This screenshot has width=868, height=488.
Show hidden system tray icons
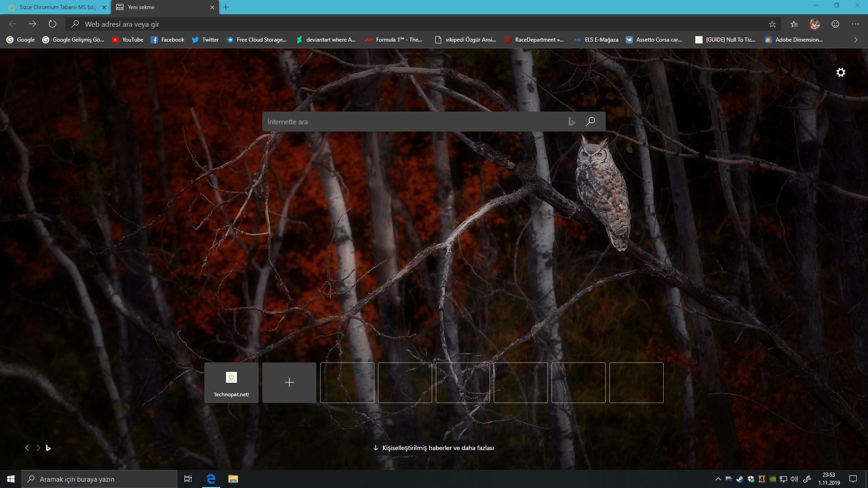coord(718,479)
